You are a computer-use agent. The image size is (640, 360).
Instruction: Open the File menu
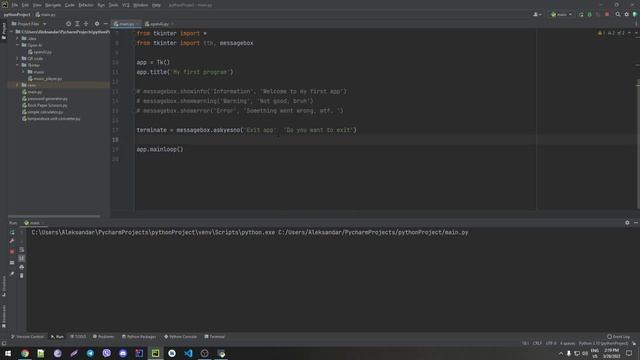[15, 5]
